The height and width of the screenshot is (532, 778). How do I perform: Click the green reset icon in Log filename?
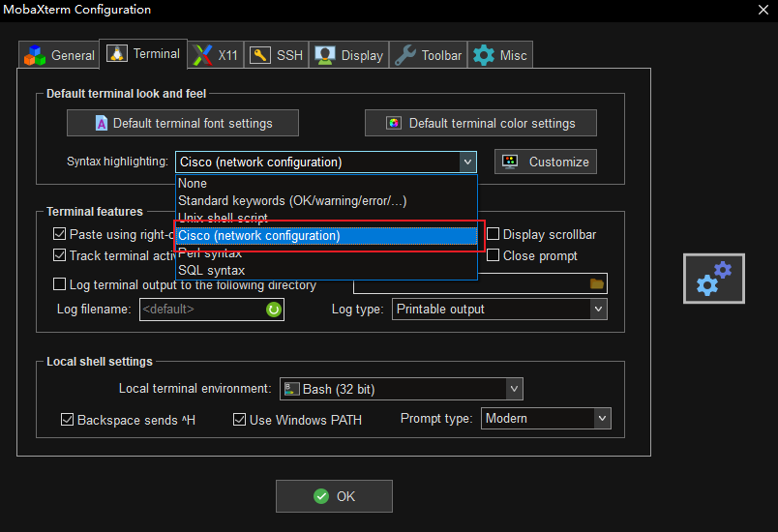[274, 310]
